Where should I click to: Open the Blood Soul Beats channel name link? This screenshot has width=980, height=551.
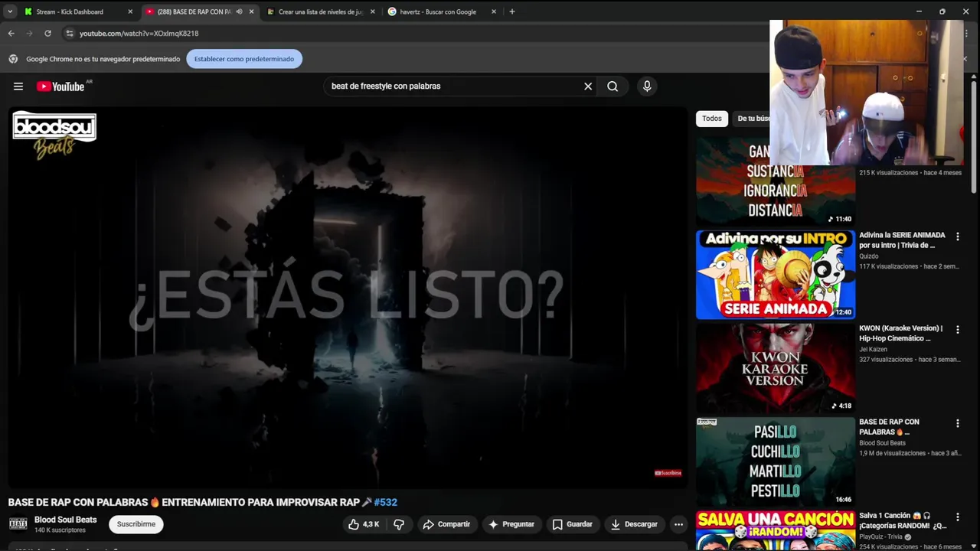point(66,520)
